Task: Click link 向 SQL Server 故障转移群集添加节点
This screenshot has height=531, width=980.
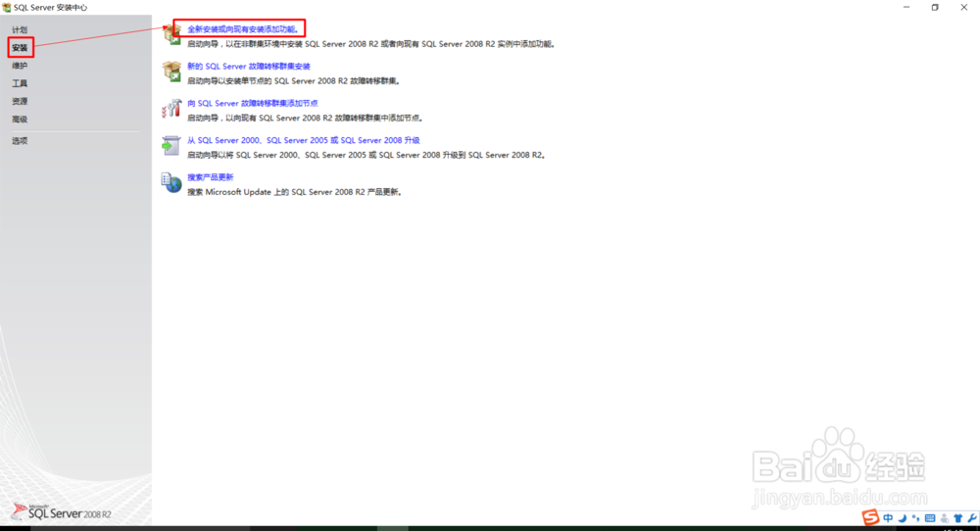Action: 253,103
